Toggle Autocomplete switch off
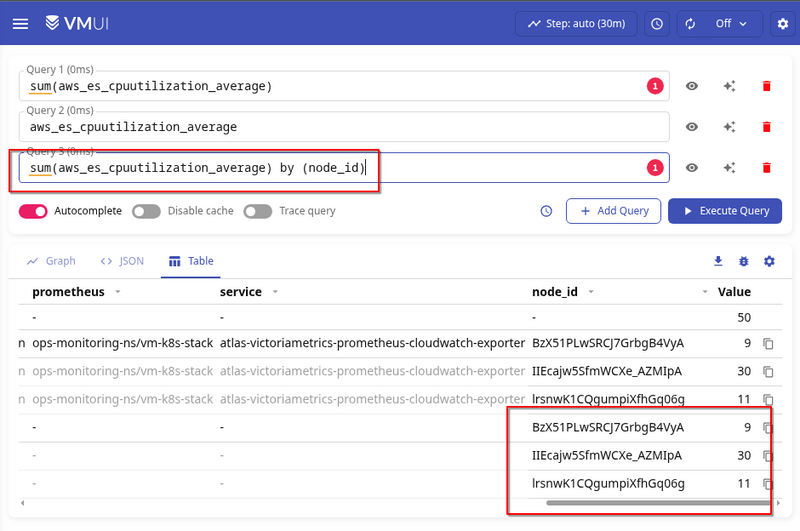The image size is (800, 531). 34,211
